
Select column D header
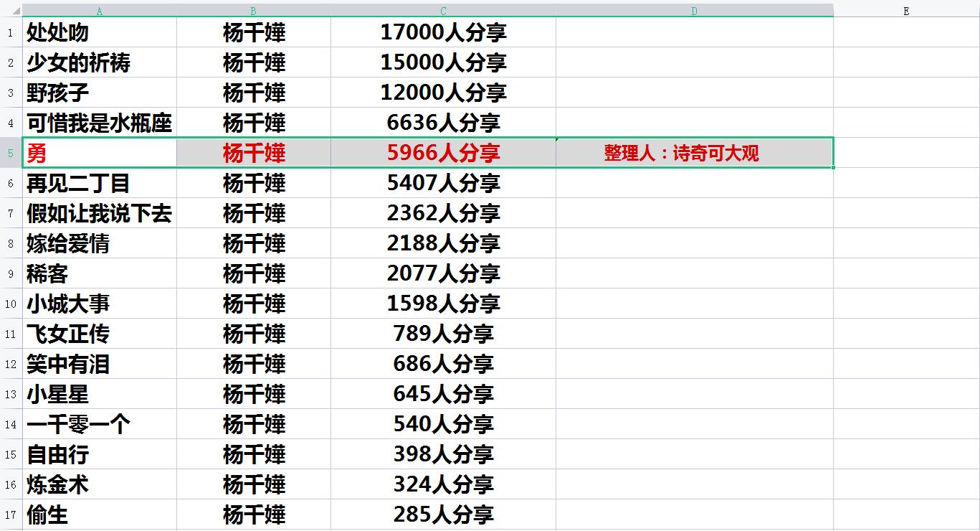tap(695, 11)
